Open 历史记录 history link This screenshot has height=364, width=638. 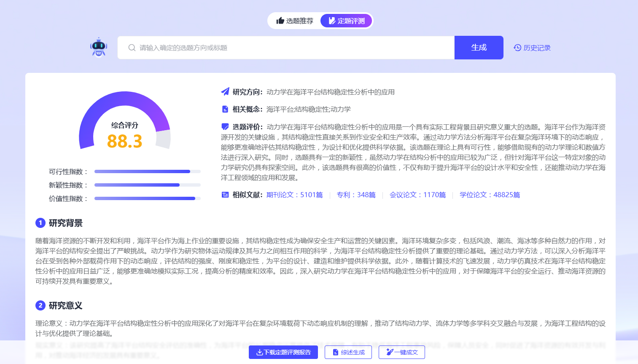point(532,48)
